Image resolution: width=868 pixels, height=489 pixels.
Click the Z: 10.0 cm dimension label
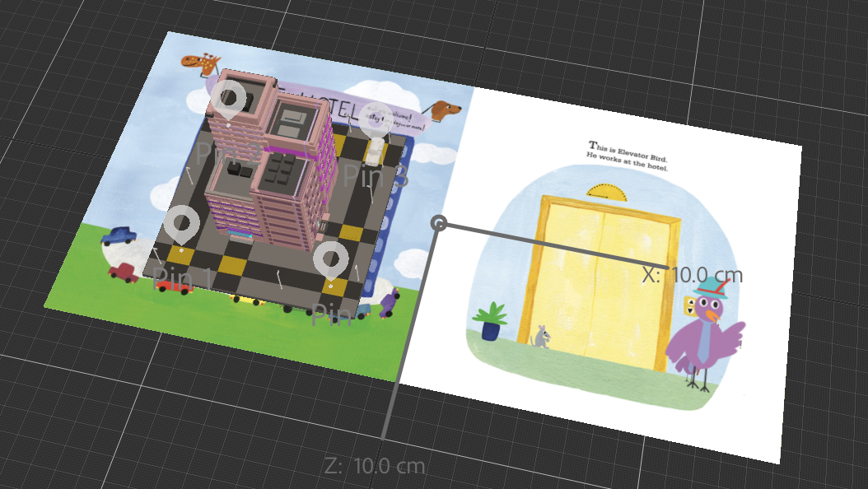(x=375, y=466)
